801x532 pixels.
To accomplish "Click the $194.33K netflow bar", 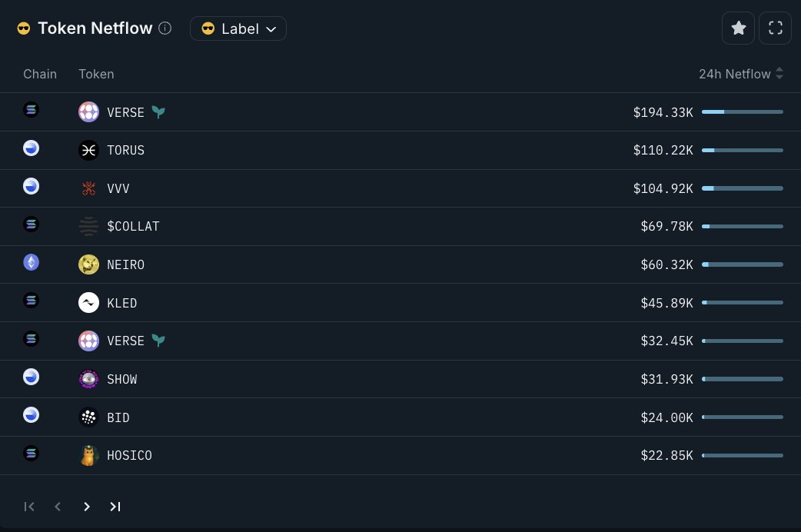I will [x=743, y=112].
